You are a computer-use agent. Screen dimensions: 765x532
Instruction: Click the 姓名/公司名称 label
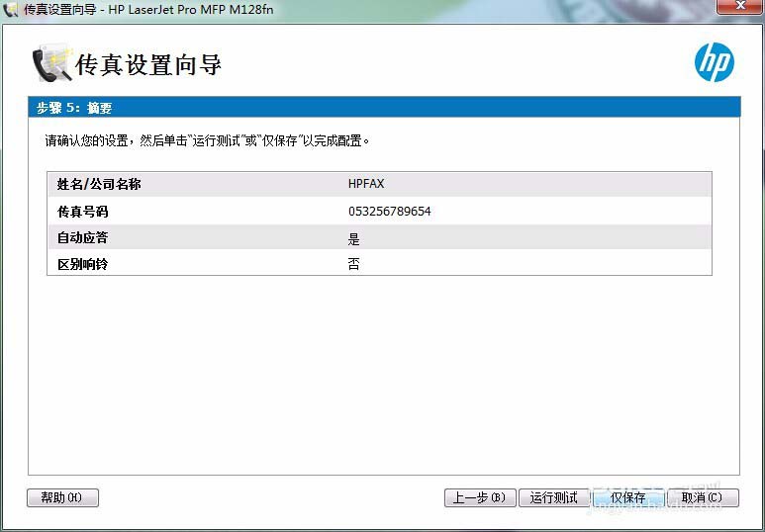[99, 184]
